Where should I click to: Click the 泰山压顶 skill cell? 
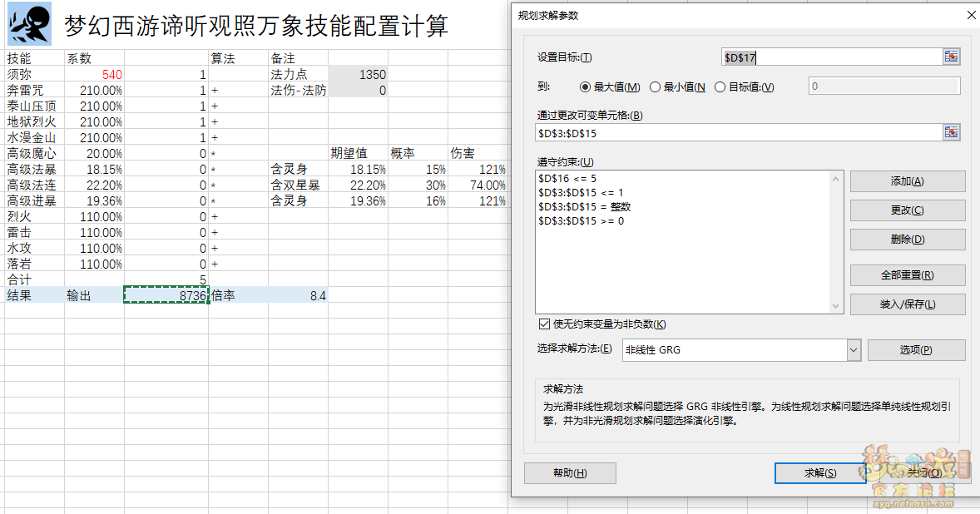[34, 106]
